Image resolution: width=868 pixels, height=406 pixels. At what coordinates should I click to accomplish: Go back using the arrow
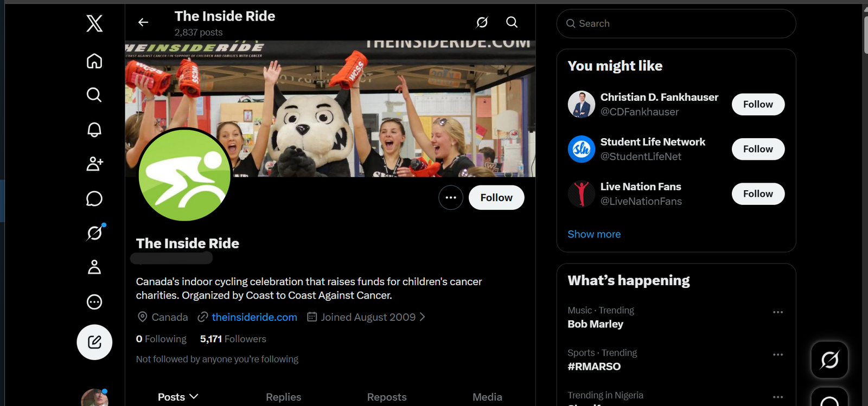(x=143, y=22)
